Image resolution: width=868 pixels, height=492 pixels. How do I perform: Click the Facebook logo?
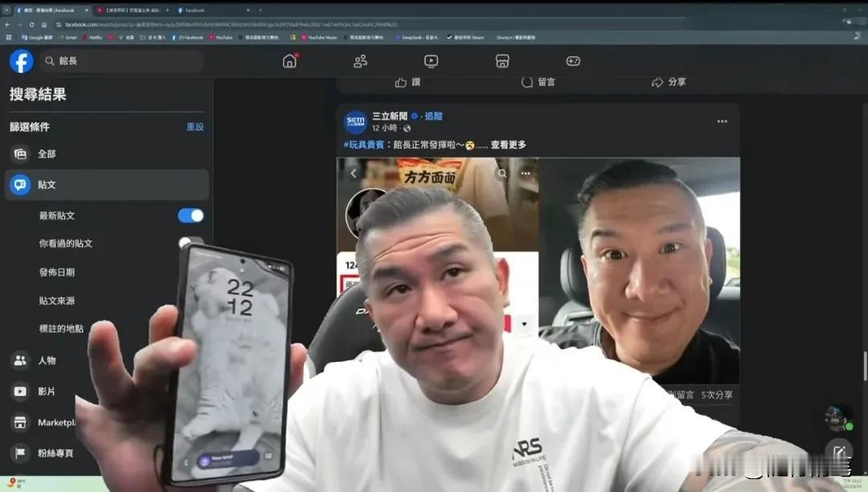[x=22, y=61]
